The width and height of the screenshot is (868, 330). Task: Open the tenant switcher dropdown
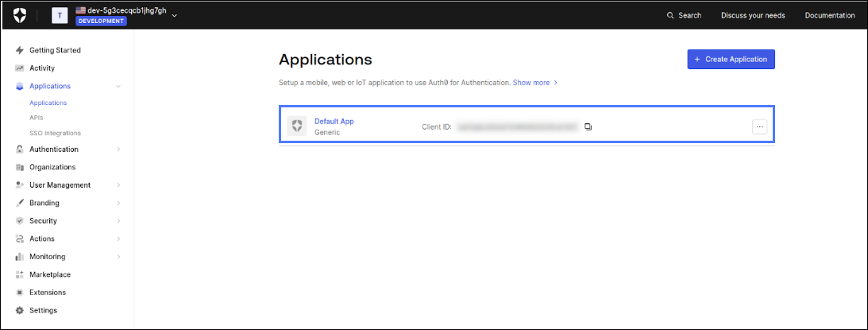(174, 15)
